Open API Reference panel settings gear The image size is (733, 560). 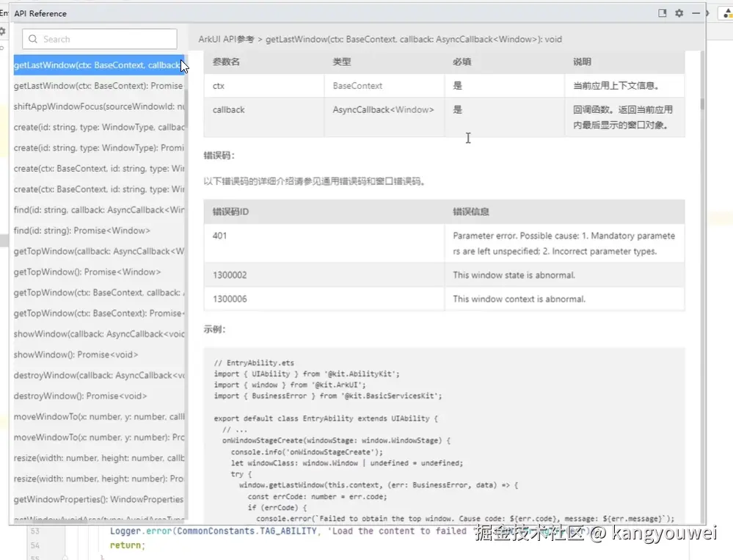point(679,13)
